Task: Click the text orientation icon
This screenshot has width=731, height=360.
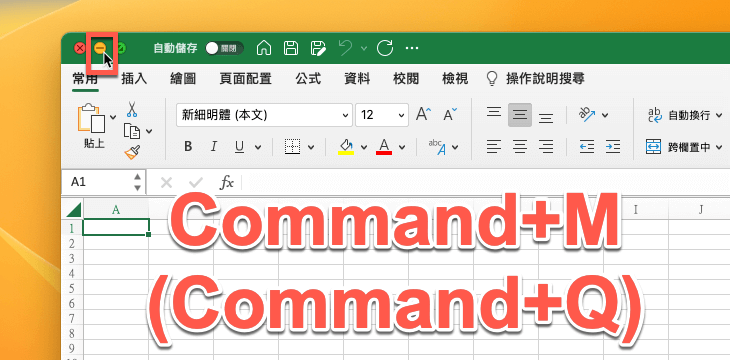Action: 586,114
